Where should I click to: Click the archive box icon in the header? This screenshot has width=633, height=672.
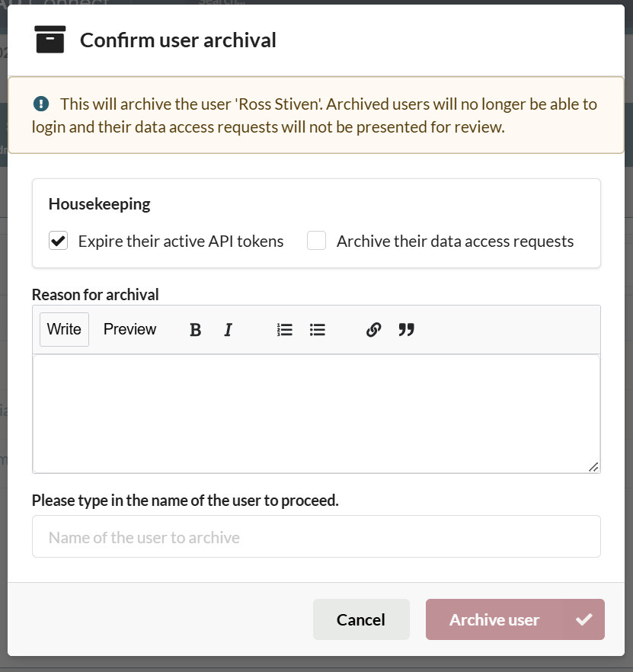tap(50, 40)
